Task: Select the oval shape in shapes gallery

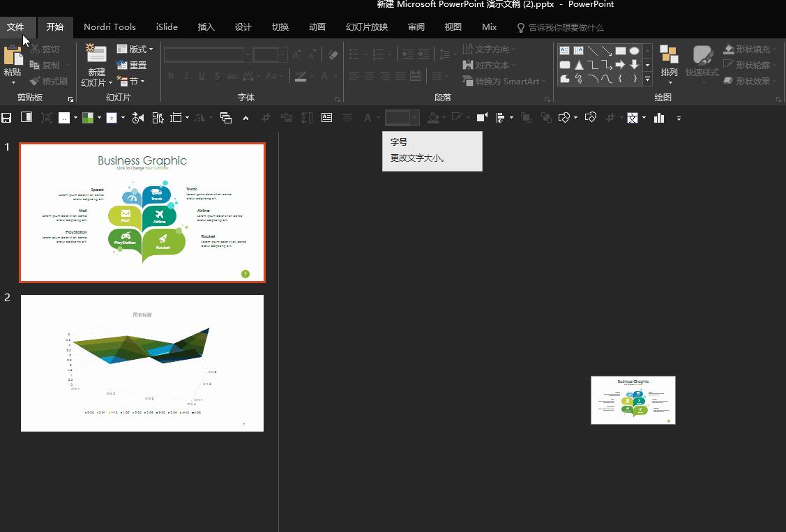Action: (x=634, y=51)
